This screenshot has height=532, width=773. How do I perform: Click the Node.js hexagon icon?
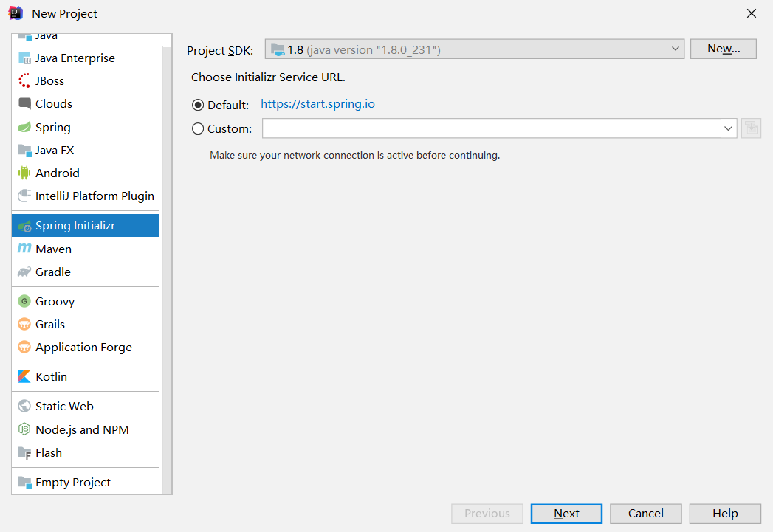24,429
